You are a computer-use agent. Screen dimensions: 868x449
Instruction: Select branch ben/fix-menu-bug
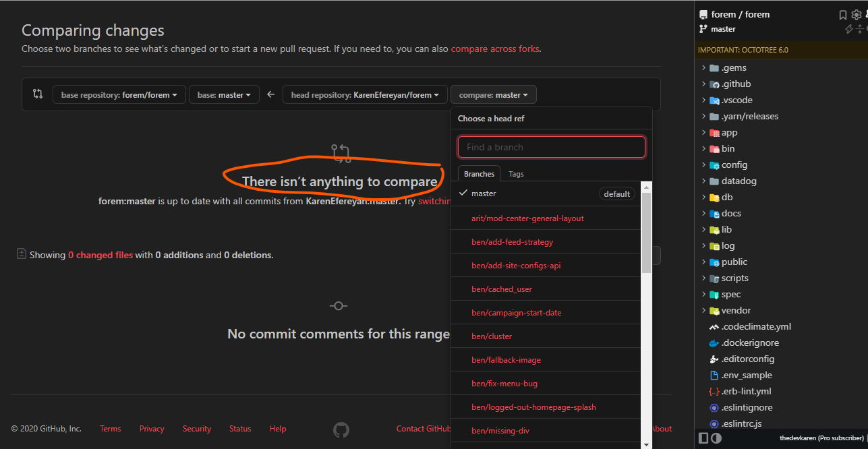tap(546, 383)
